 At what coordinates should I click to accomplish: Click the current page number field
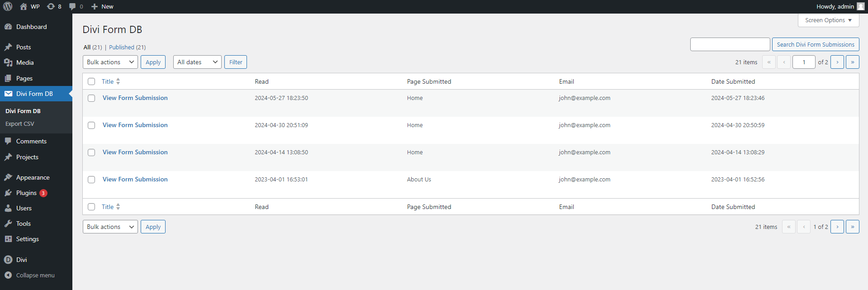[x=804, y=62]
